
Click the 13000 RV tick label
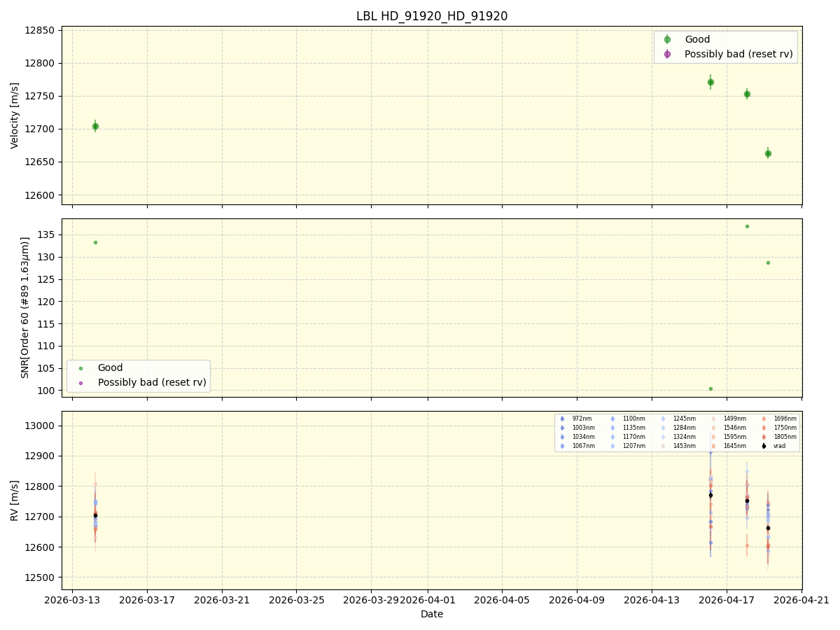tap(40, 426)
